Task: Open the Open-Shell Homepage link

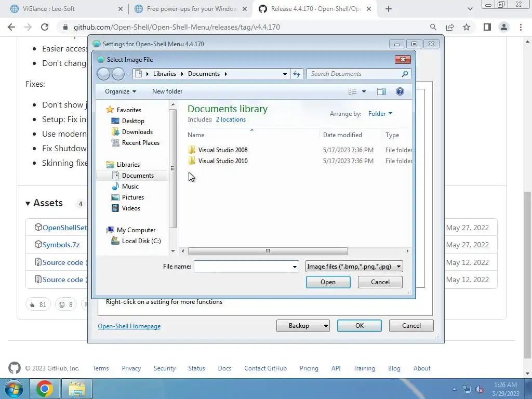Action: coord(129,326)
